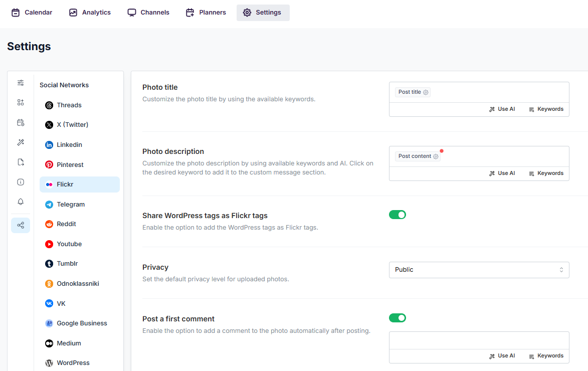Click the info circle icon in sidebar
Screen dimensions: 588x371
[21, 182]
